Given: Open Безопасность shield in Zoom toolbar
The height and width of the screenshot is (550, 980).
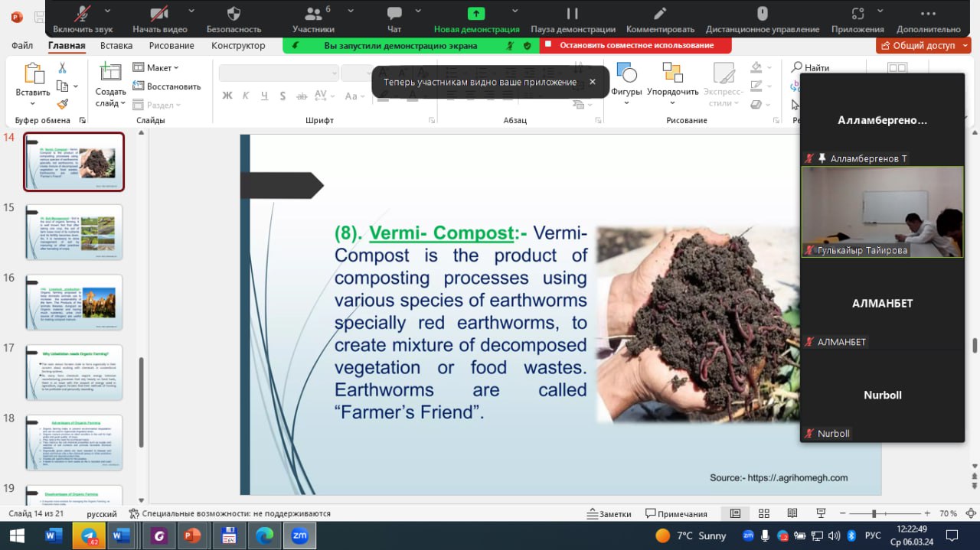Looking at the screenshot, I should [234, 14].
